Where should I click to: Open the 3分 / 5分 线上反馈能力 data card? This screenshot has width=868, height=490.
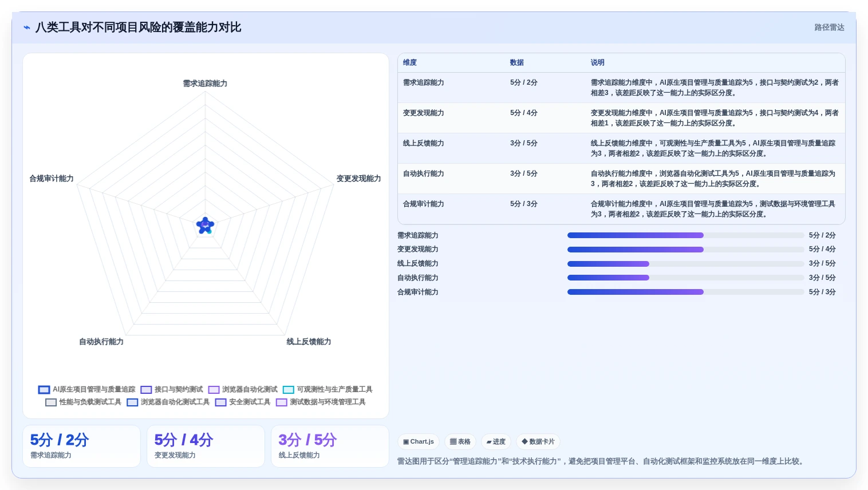click(x=330, y=446)
